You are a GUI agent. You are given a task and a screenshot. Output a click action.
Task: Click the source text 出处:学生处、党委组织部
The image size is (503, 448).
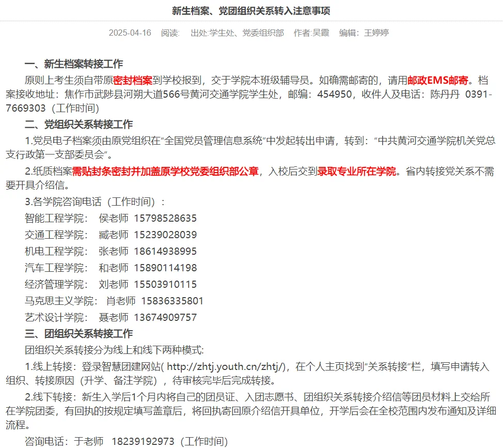click(x=237, y=33)
